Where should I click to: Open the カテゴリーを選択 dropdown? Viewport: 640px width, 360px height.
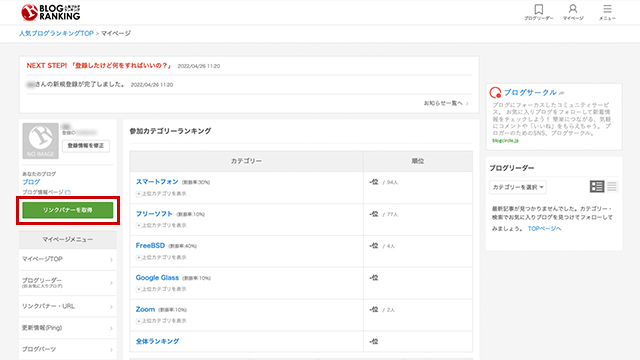pyautogui.click(x=518, y=187)
